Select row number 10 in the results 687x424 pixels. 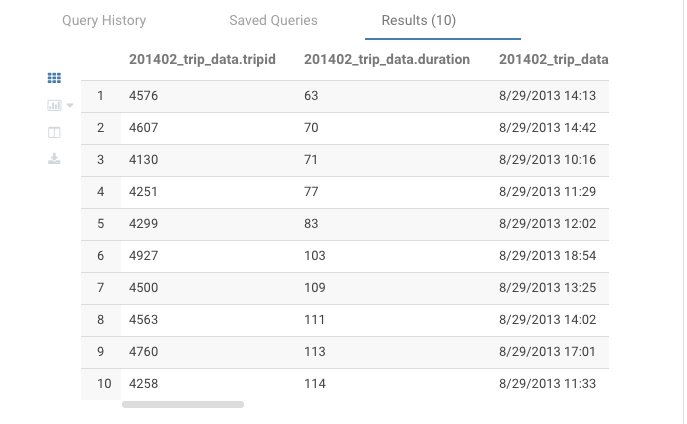pos(101,384)
